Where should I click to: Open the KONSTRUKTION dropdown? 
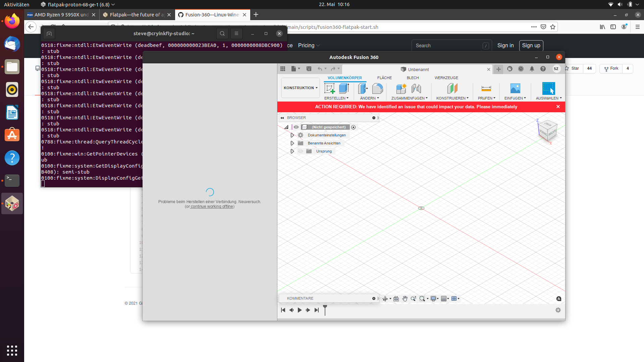coord(300,87)
